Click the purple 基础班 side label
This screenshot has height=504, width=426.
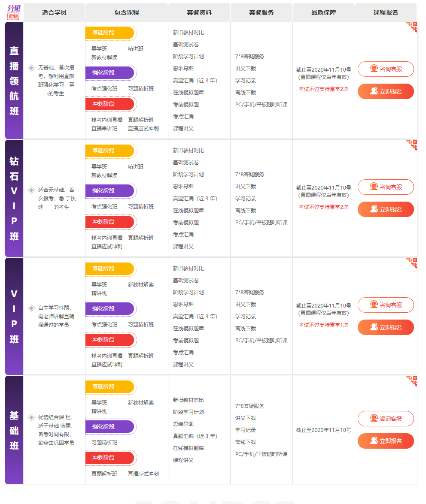pyautogui.click(x=14, y=430)
